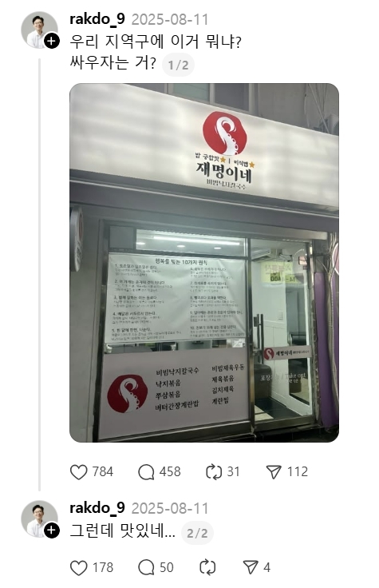View the lower rakdo_9 profile picture

[39, 519]
